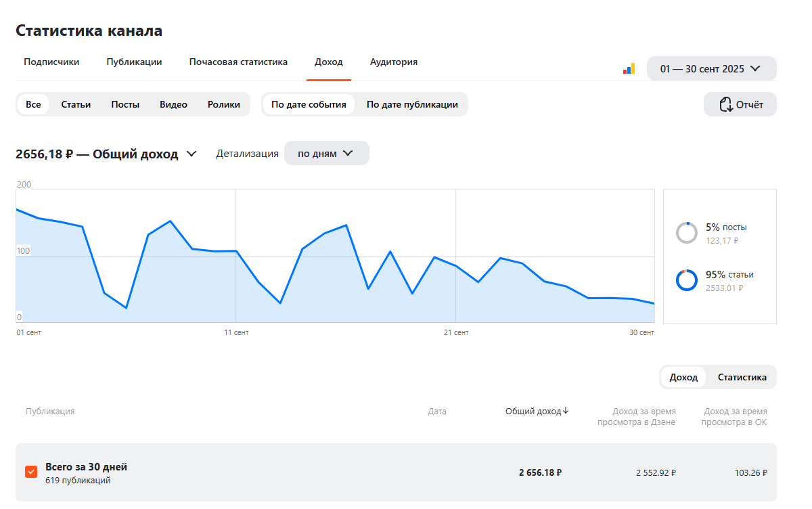
Task: Filter by Ролики content type
Action: coord(224,104)
